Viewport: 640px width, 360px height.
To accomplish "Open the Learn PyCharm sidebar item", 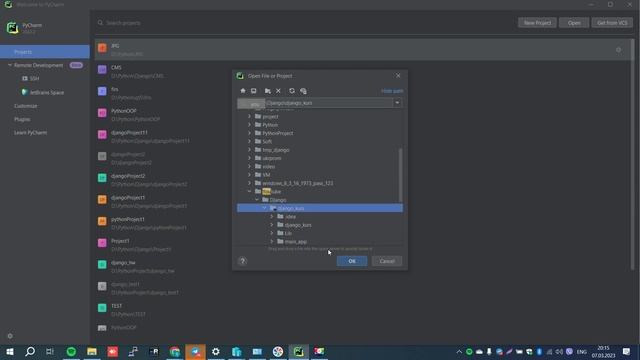I will (30, 133).
